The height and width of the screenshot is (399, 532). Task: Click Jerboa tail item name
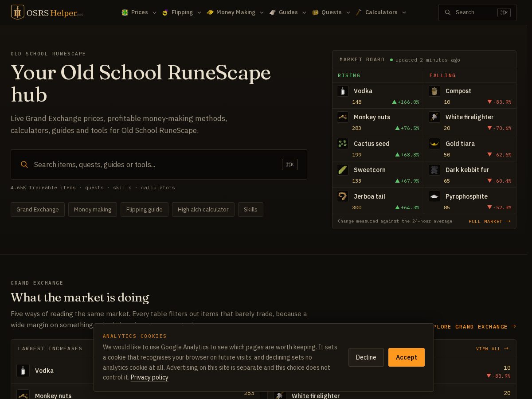369,196
